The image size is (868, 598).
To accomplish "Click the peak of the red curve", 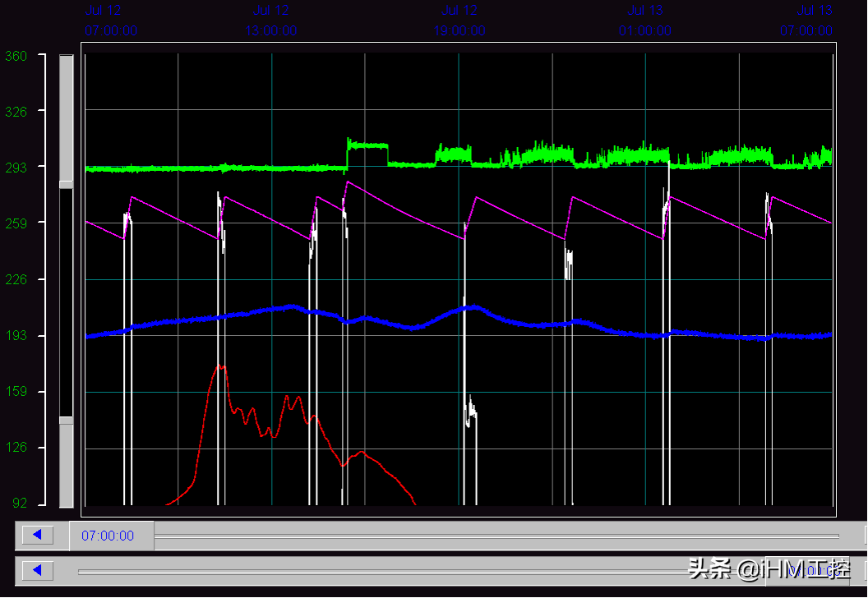I will click(x=220, y=366).
